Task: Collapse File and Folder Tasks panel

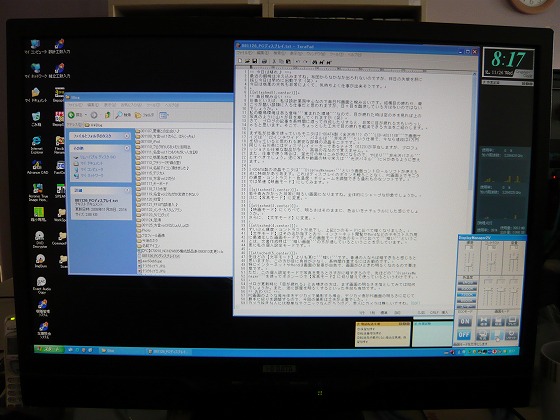Action: (127, 136)
